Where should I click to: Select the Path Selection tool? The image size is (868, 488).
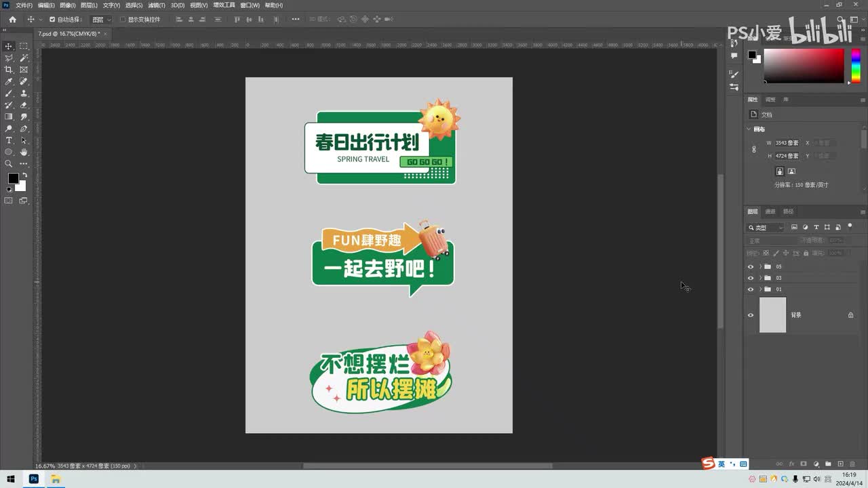pyautogui.click(x=24, y=140)
